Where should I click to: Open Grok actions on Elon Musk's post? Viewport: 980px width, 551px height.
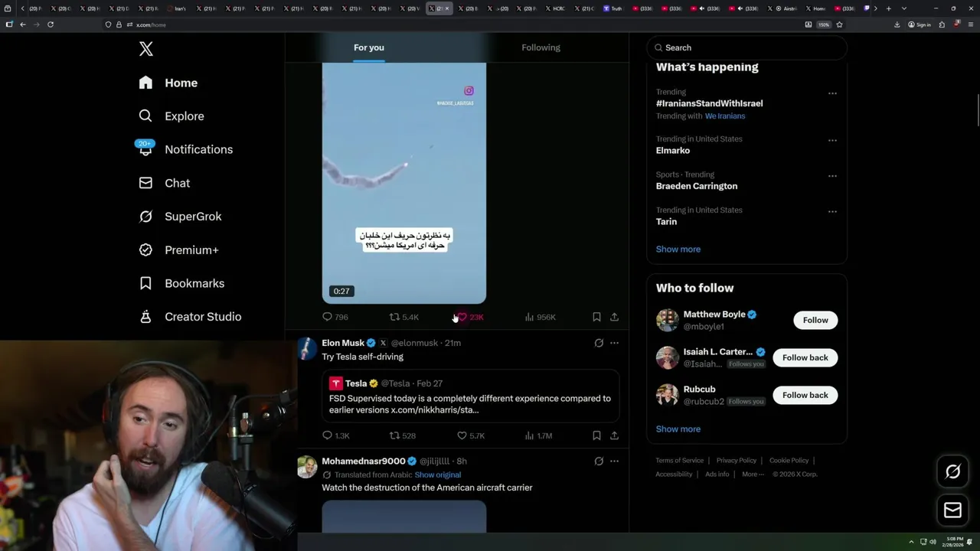point(599,343)
